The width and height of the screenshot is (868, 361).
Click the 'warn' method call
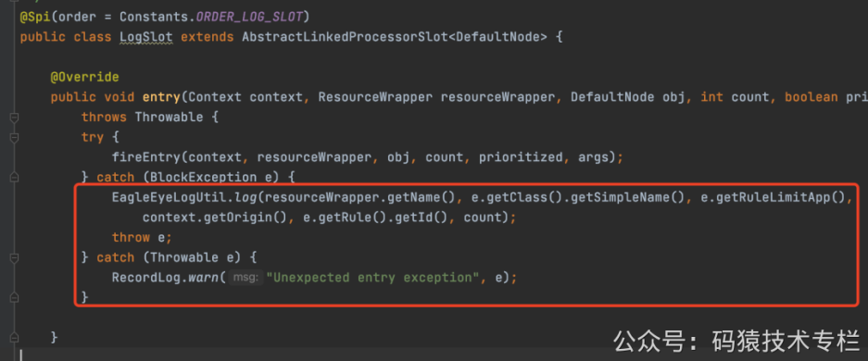(203, 278)
